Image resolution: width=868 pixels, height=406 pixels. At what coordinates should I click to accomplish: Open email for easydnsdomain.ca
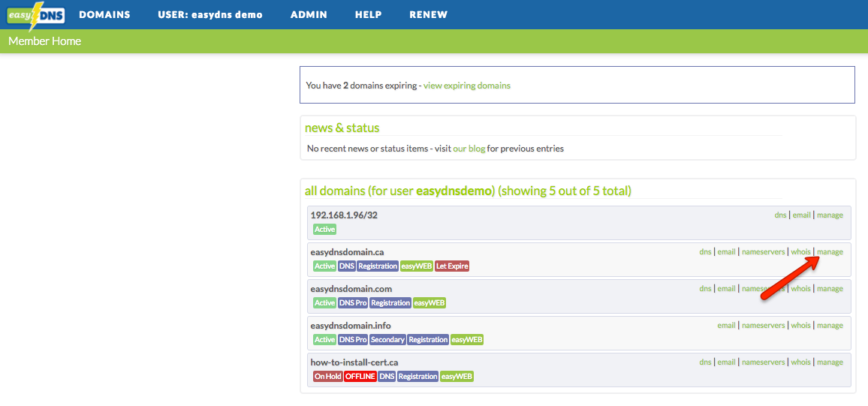(726, 251)
